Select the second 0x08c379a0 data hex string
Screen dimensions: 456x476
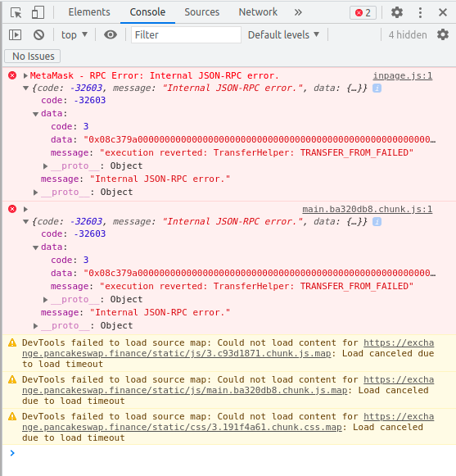click(x=260, y=273)
